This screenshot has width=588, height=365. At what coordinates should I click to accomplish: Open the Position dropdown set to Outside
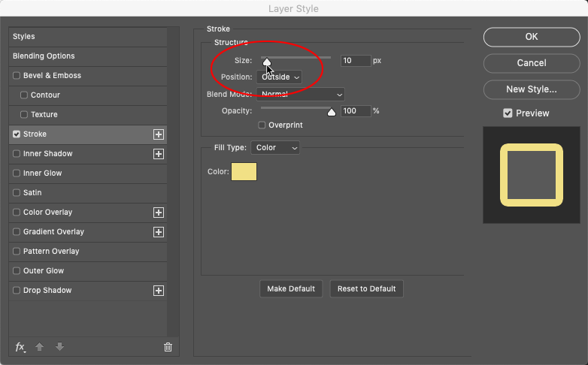coord(279,77)
